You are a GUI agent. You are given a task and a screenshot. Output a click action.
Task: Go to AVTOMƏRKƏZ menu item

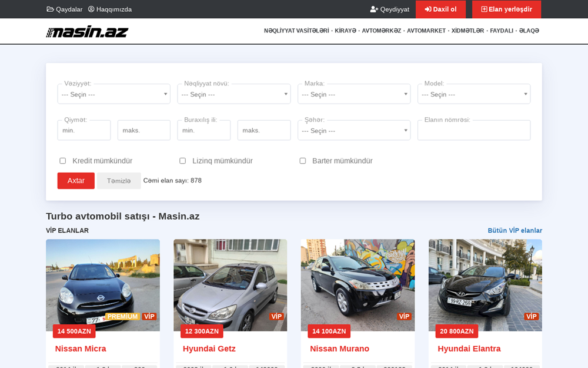pyautogui.click(x=382, y=31)
